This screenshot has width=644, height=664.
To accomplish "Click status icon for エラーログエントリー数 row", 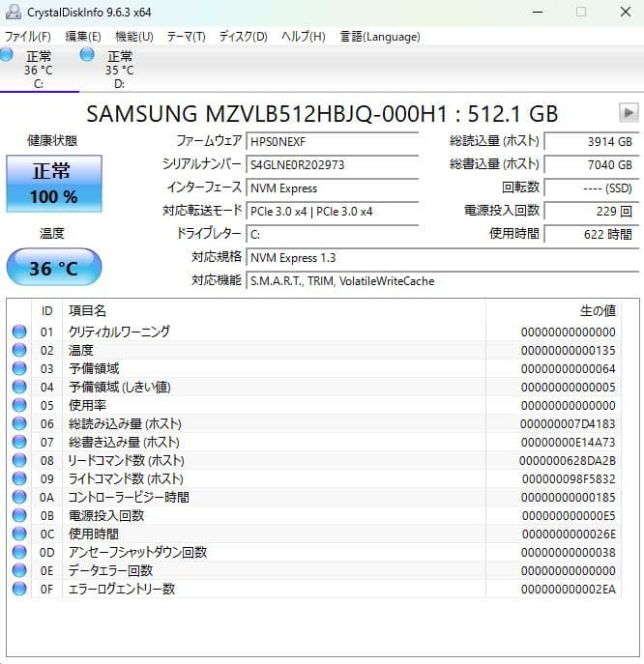I will coord(19,589).
